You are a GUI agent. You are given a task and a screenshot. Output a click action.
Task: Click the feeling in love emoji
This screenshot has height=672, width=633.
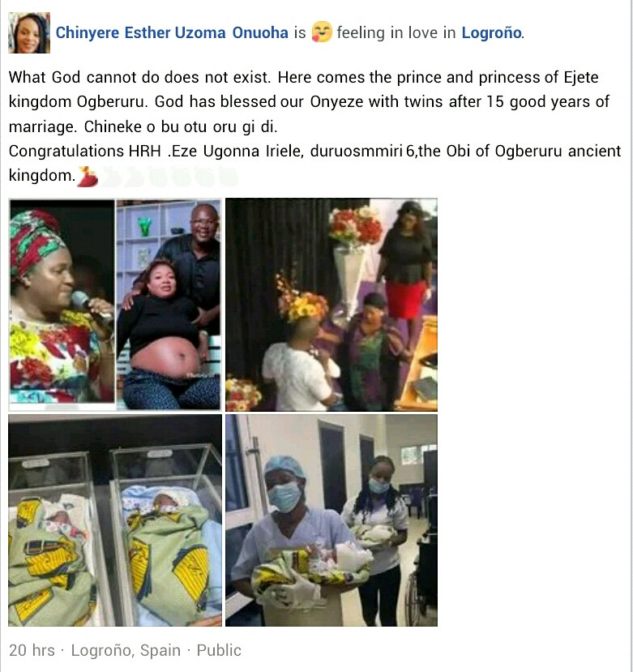(x=322, y=32)
